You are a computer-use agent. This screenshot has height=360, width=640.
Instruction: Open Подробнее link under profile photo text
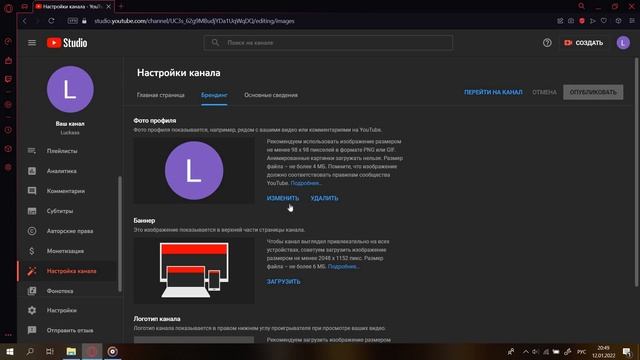306,183
